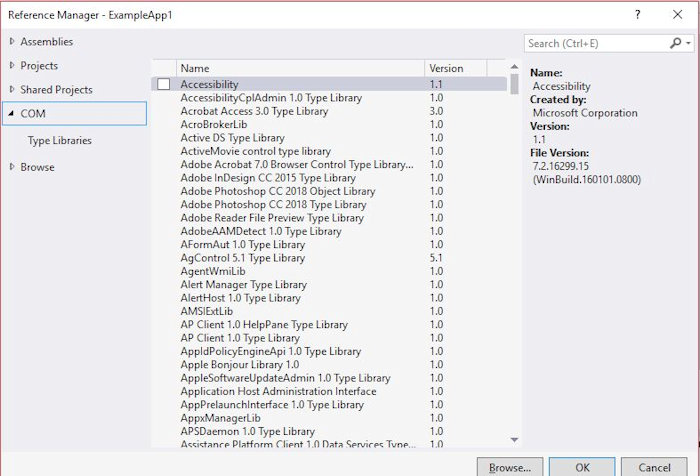This screenshot has width=700, height=476.
Task: Click the vertical scrollbar thumb
Action: (514, 84)
